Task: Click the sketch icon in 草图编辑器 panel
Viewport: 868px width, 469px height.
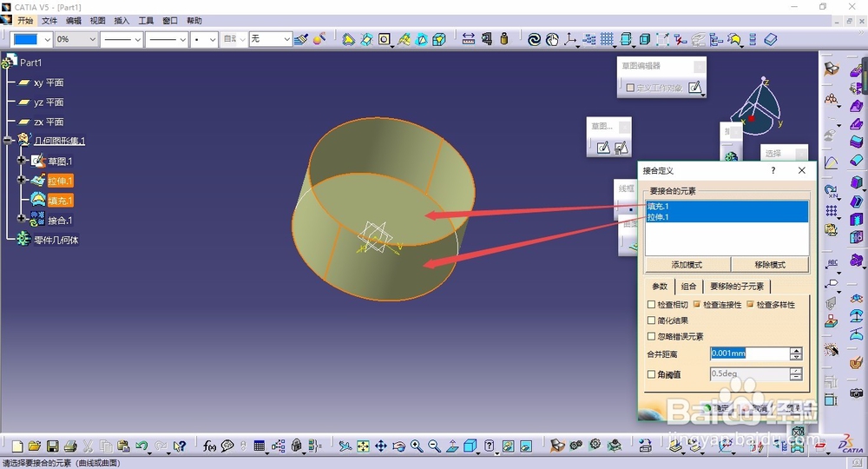Action: [694, 88]
